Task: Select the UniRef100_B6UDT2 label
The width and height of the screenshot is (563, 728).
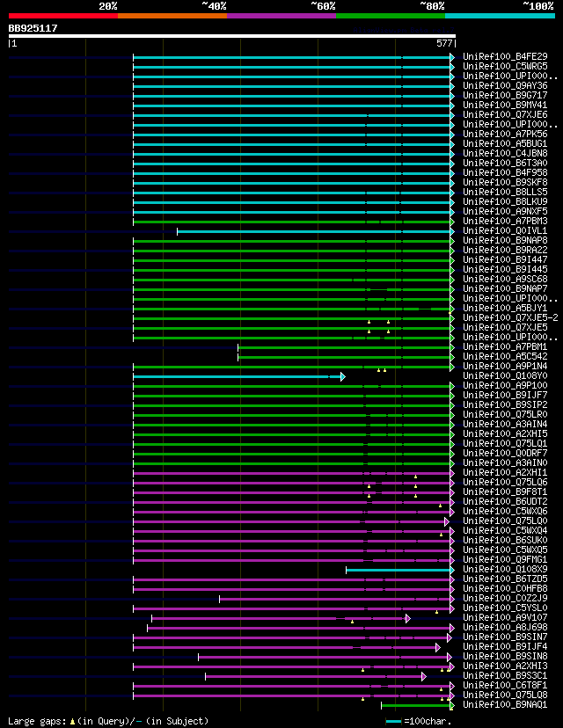Action: [x=505, y=502]
